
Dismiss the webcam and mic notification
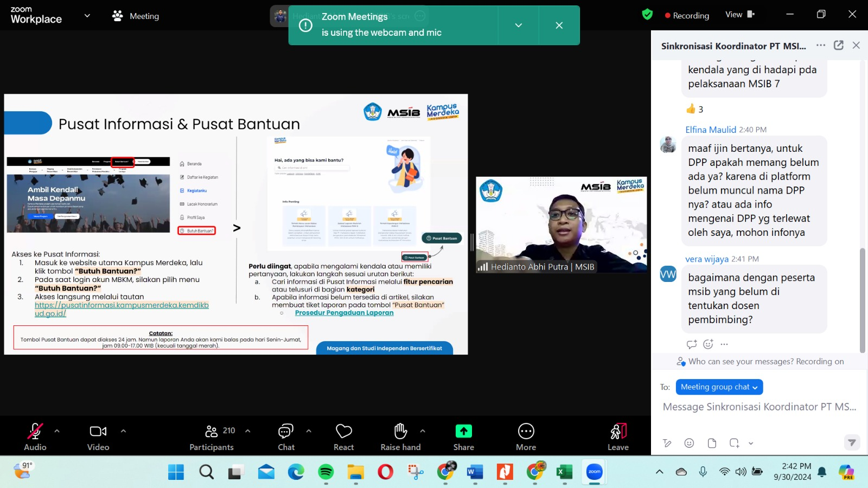tap(559, 25)
